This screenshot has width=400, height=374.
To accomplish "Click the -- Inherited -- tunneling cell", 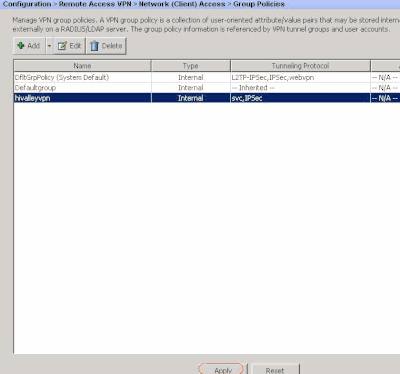I will (x=300, y=88).
